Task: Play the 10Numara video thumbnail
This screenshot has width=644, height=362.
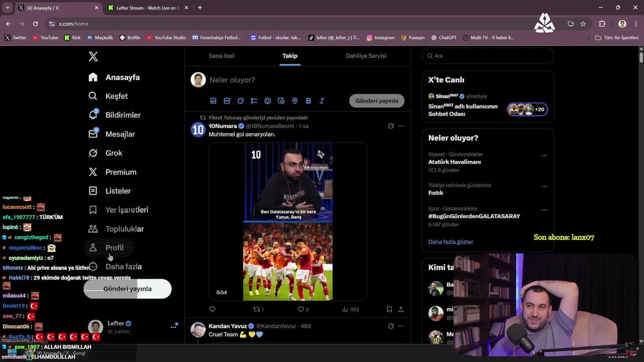Action: [x=288, y=222]
